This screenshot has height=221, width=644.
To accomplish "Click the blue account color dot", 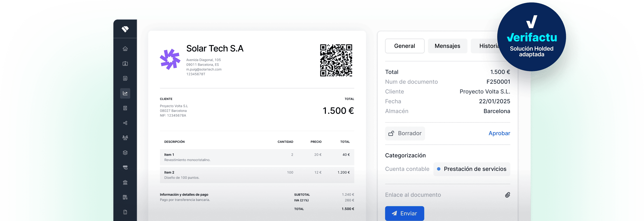I will 438,169.
